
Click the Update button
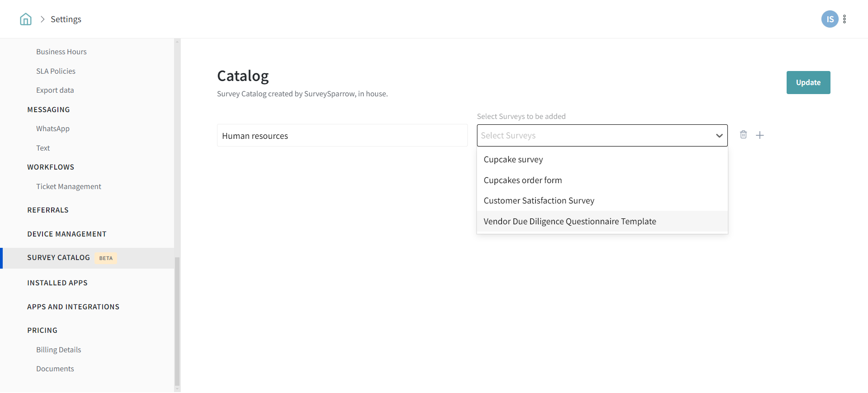click(808, 83)
